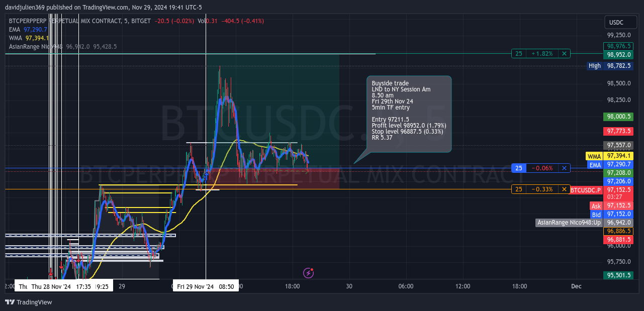The width and height of the screenshot is (644, 311).
Task: Click the -0.06% position label
Action: point(542,168)
